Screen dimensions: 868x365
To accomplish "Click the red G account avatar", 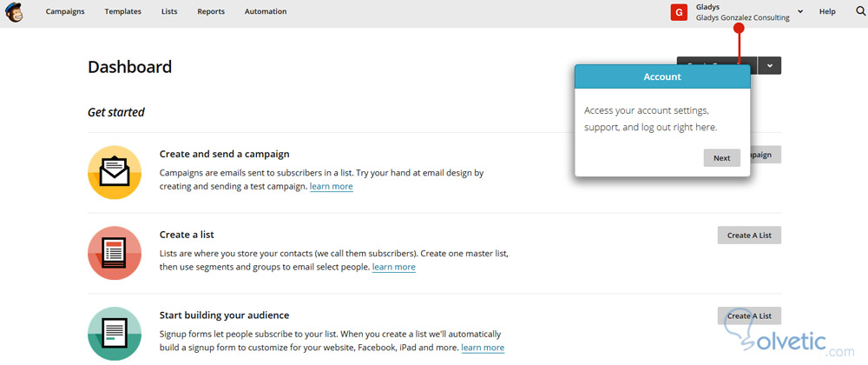I will click(680, 12).
